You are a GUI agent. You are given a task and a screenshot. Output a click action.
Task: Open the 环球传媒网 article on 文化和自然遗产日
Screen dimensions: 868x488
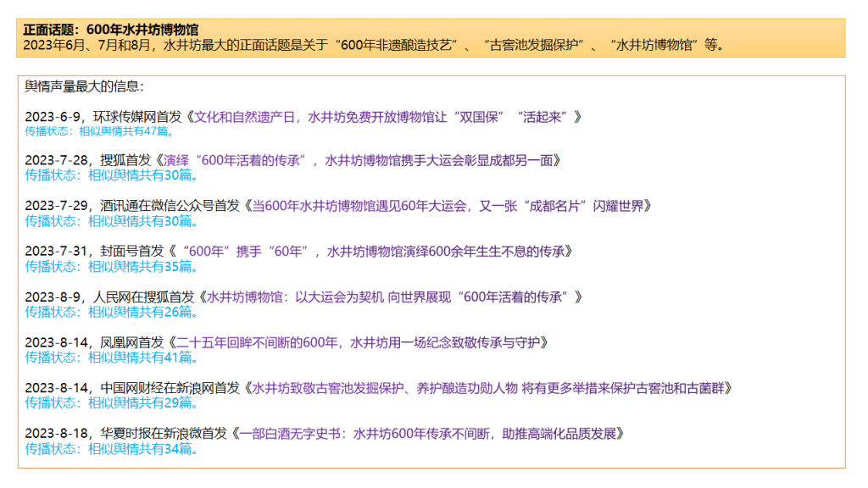pos(388,117)
